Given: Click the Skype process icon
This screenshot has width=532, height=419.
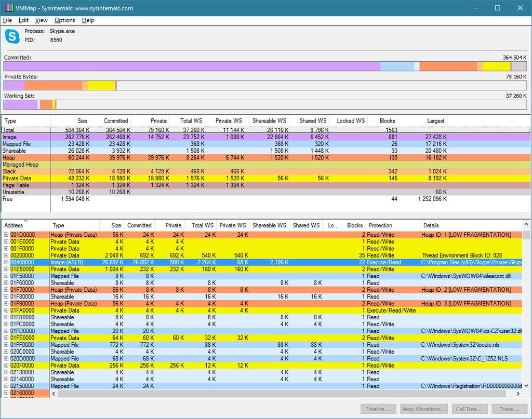Looking at the screenshot, I should (x=12, y=36).
